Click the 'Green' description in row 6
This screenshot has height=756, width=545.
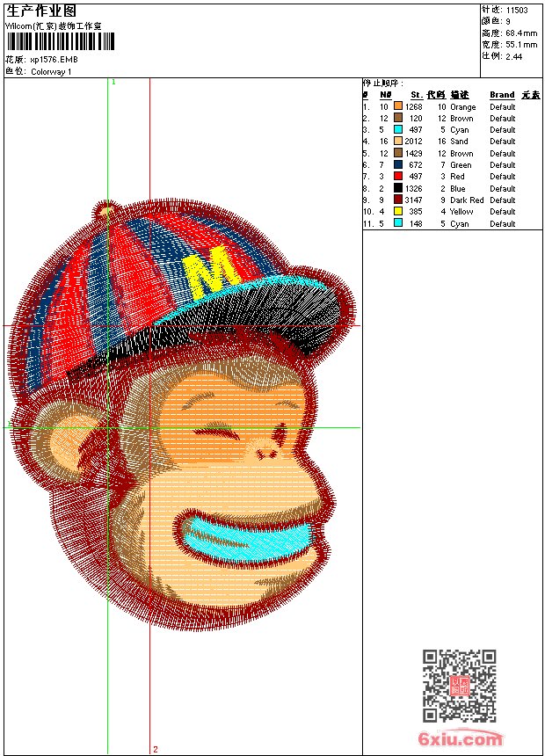[461, 165]
